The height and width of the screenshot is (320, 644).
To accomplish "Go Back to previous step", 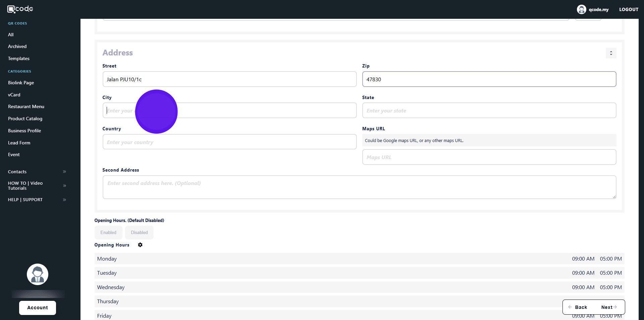I will click(578, 307).
